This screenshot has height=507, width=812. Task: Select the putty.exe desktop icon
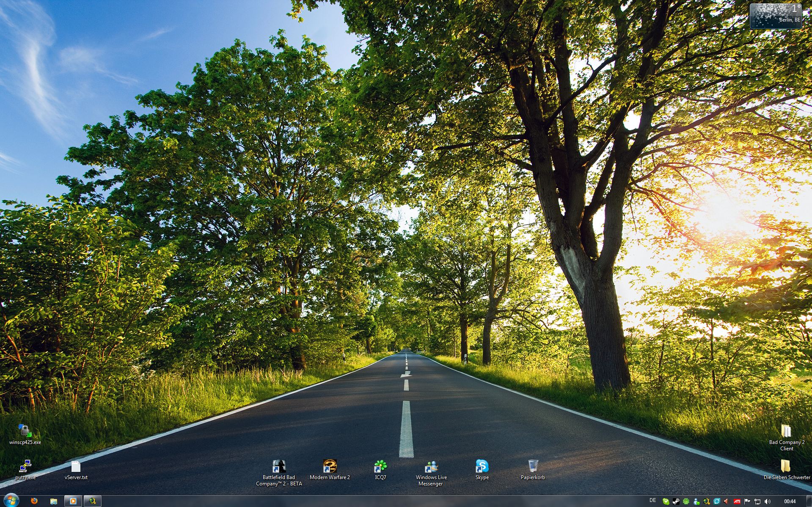[x=25, y=466]
